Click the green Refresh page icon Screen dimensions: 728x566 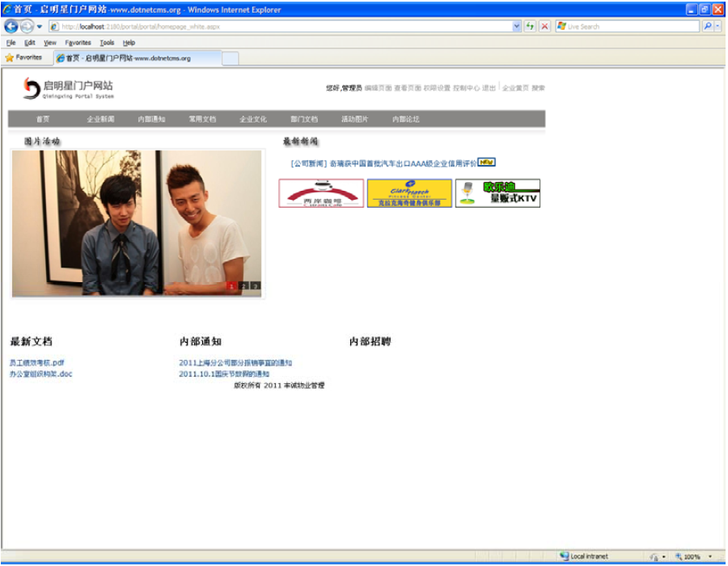530,27
